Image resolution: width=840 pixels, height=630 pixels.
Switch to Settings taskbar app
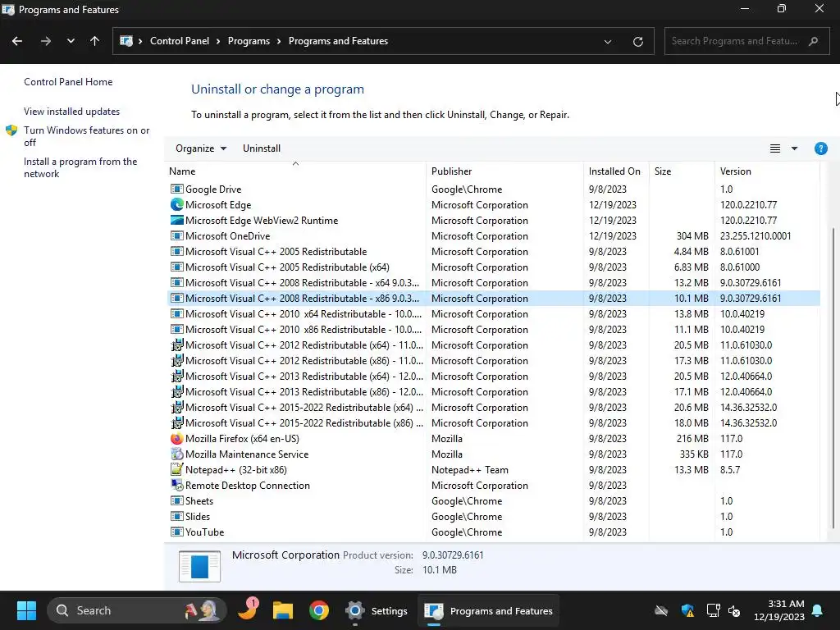coord(376,610)
